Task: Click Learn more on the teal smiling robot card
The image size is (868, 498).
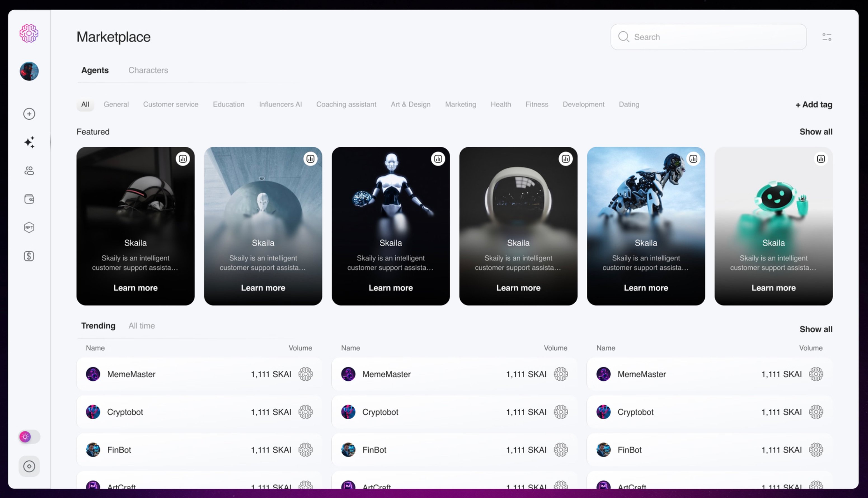Action: pos(773,288)
